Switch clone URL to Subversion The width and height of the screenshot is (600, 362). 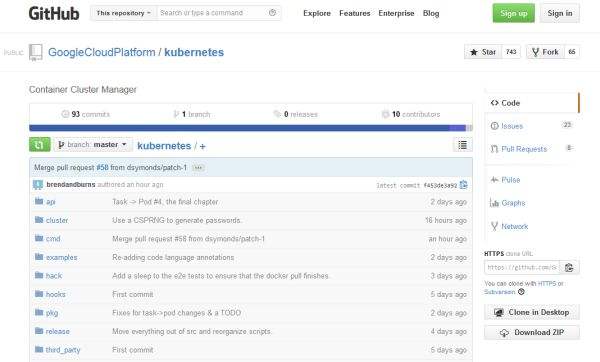click(x=499, y=292)
